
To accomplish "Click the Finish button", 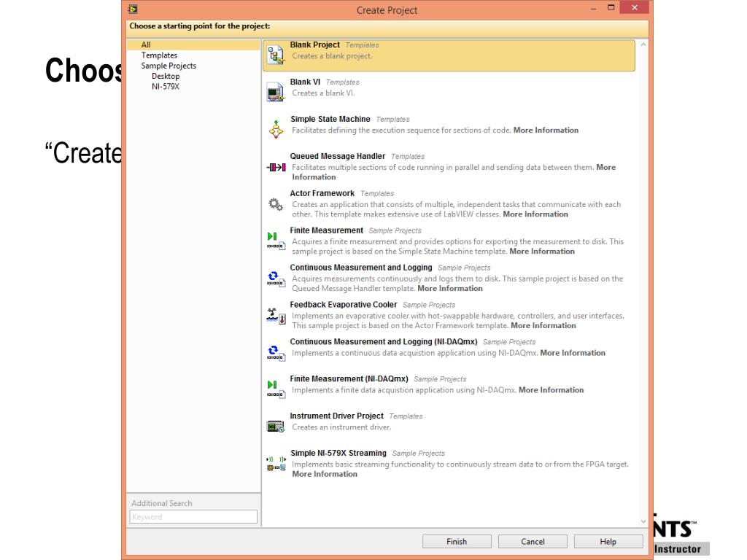I will pos(457,542).
